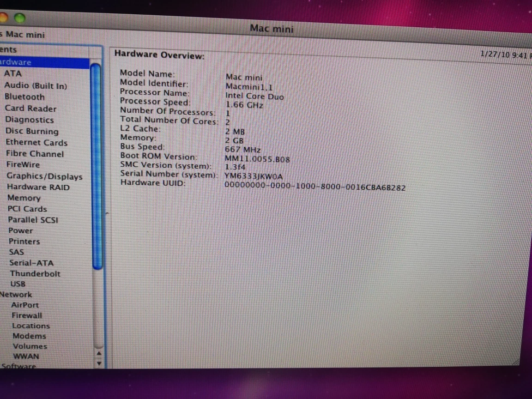Click the orange minimize window button

click(3, 17)
